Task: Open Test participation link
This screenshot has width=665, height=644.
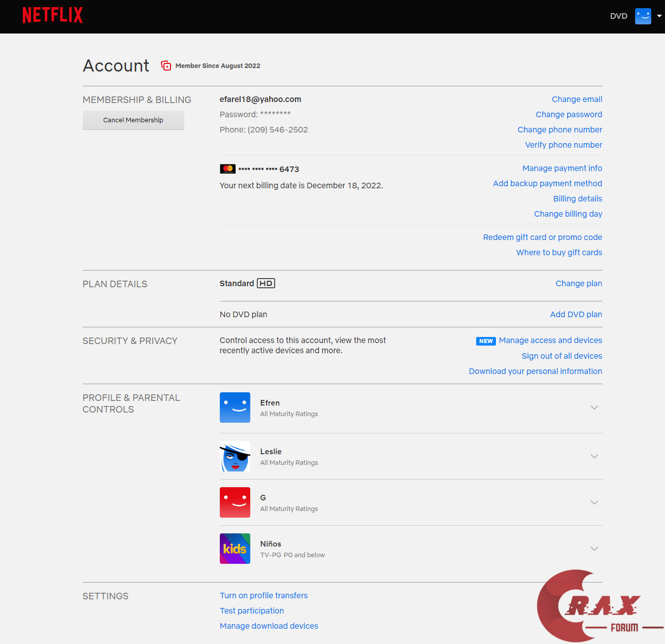Action: coord(252,611)
